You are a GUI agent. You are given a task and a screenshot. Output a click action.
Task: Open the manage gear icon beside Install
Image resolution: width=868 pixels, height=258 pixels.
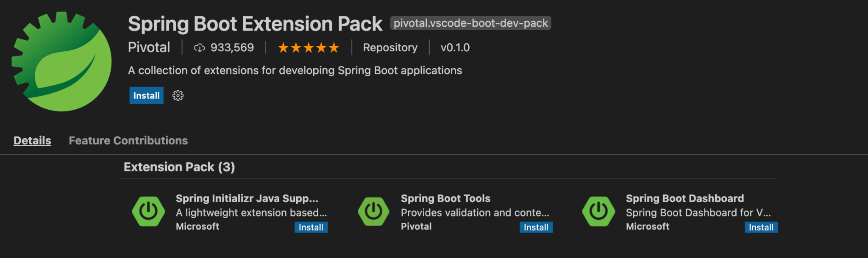click(178, 96)
